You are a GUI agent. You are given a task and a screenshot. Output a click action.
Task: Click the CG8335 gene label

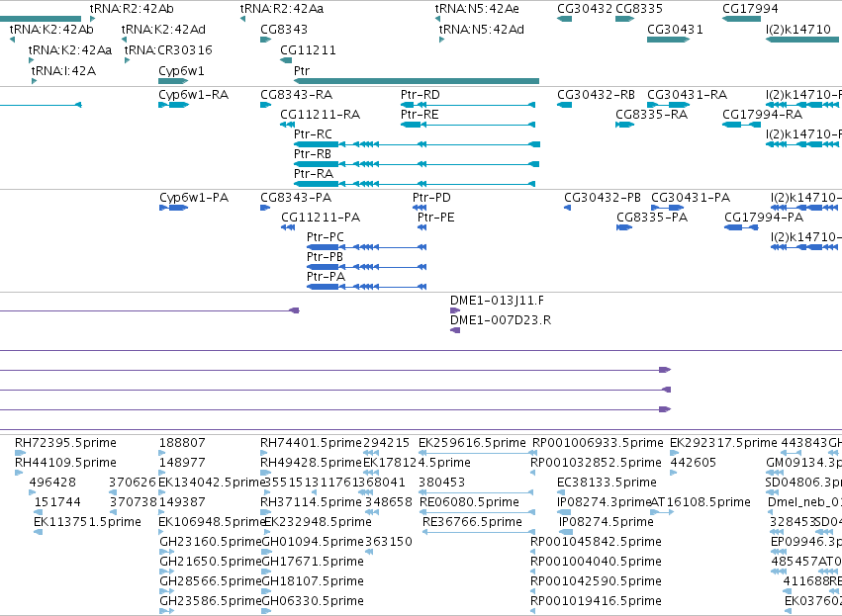click(639, 9)
